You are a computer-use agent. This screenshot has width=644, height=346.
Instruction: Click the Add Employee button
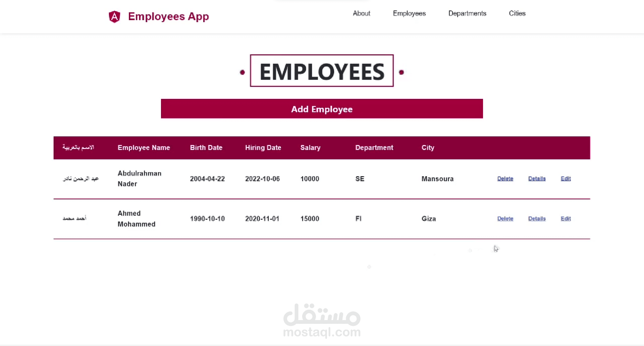coord(322,109)
